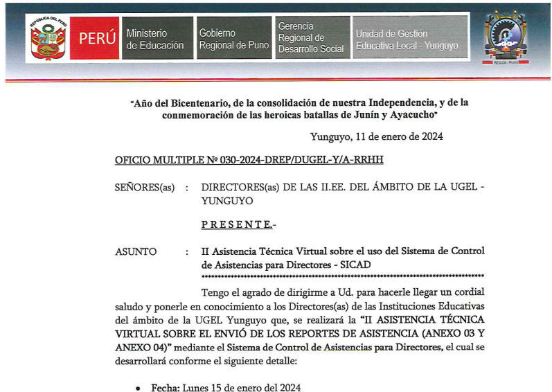The height and width of the screenshot is (392, 552).
Task: Select the Gobierno Regional de Puno block
Action: pyautogui.click(x=233, y=39)
